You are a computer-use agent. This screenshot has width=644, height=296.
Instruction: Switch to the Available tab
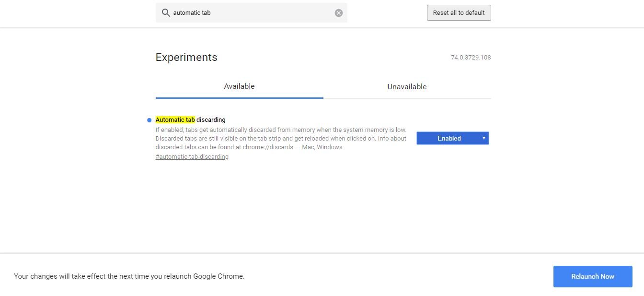(240, 87)
